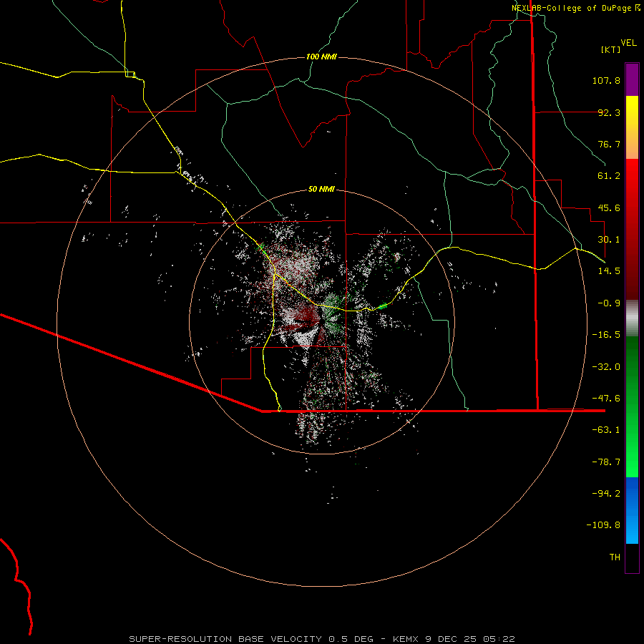The image size is (644, 644).
Task: Click the 76.7 velocity scale value
Action: click(x=609, y=144)
